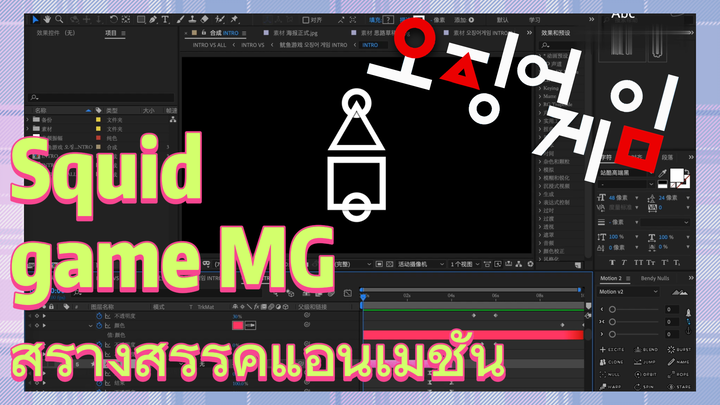Select the Type text tool
The image size is (720, 405).
[165, 20]
